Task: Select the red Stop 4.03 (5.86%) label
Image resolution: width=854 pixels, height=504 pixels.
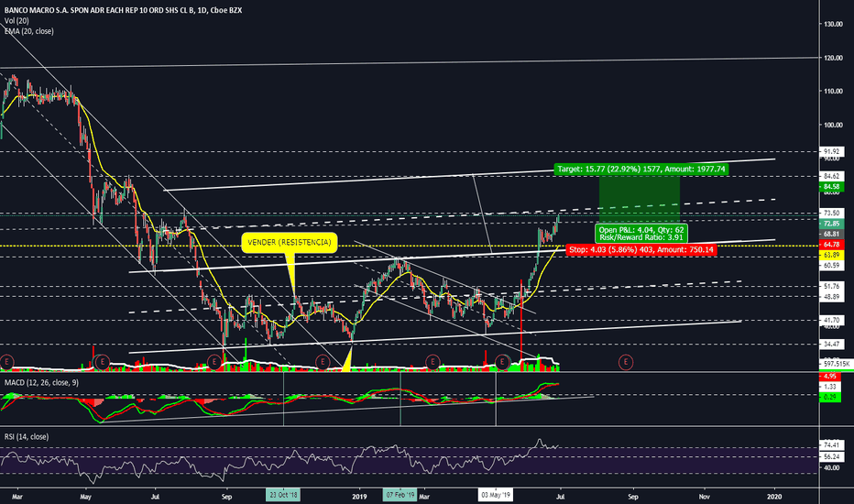Action: 641,249
